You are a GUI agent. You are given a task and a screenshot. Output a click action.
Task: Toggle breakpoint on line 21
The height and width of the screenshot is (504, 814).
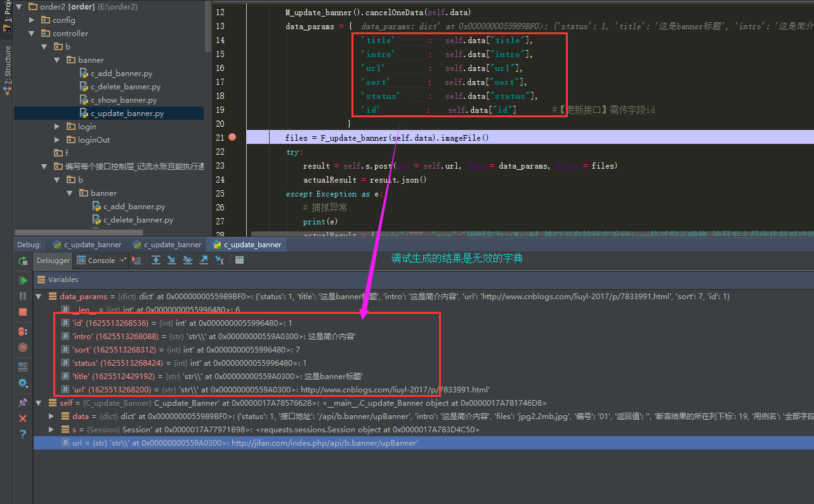pos(232,137)
